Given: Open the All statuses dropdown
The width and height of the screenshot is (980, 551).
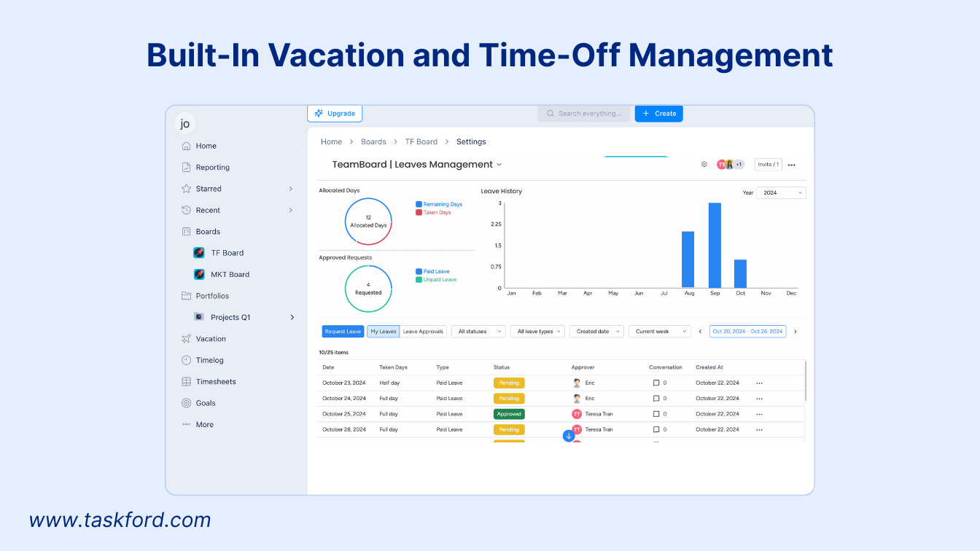Looking at the screenshot, I should pyautogui.click(x=478, y=332).
